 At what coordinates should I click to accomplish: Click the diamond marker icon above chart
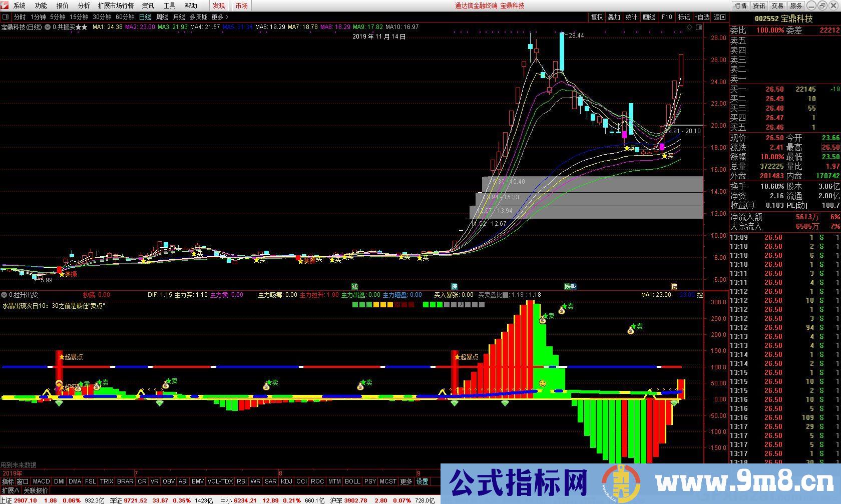[x=689, y=27]
